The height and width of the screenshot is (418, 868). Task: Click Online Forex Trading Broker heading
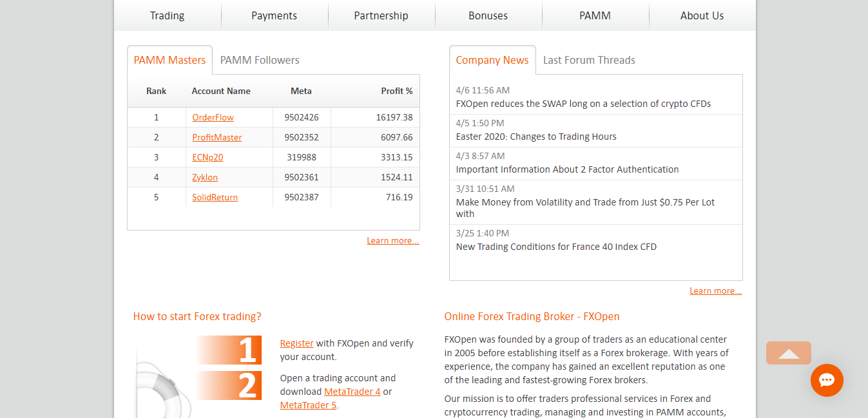click(x=532, y=316)
